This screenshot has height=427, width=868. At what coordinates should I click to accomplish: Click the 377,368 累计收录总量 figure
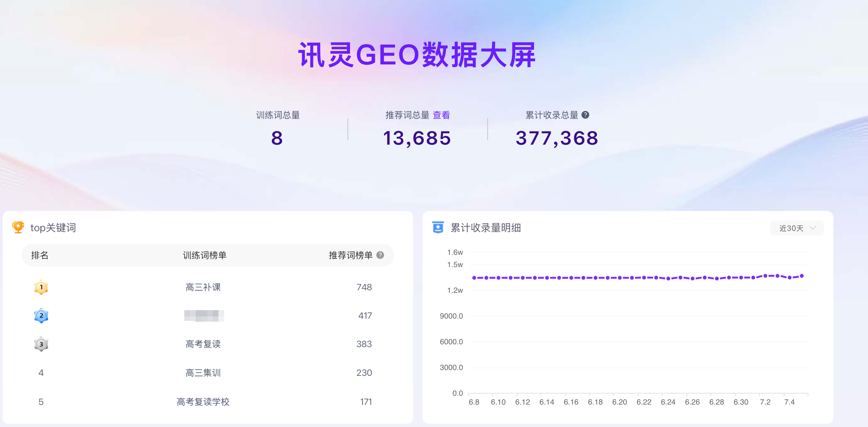(557, 138)
